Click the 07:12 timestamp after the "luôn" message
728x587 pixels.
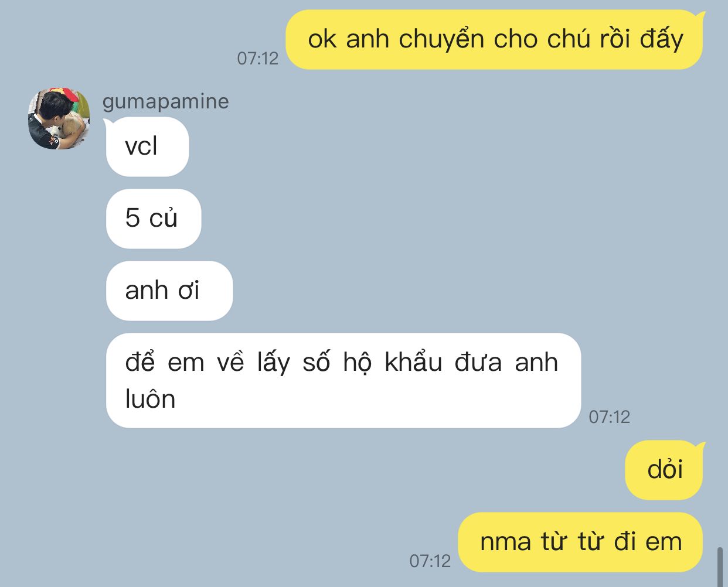(610, 417)
